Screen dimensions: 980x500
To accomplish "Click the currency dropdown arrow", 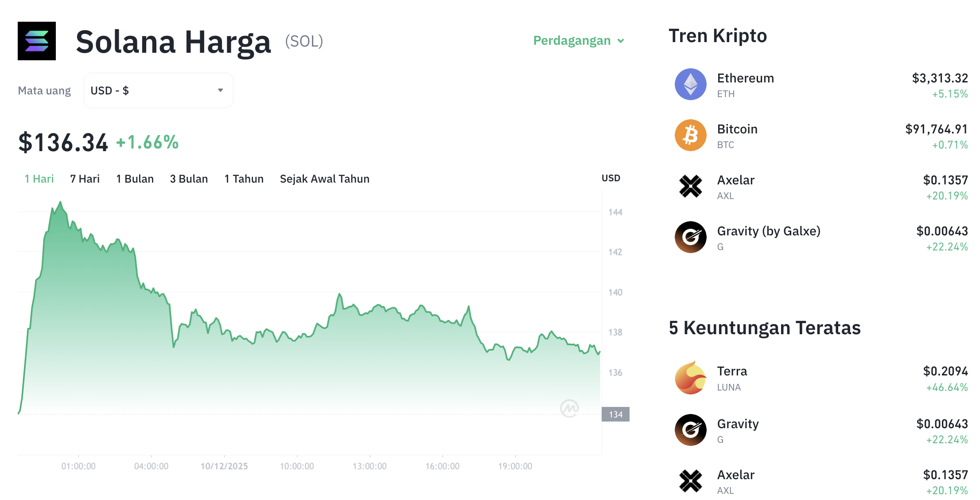I will click(x=220, y=90).
